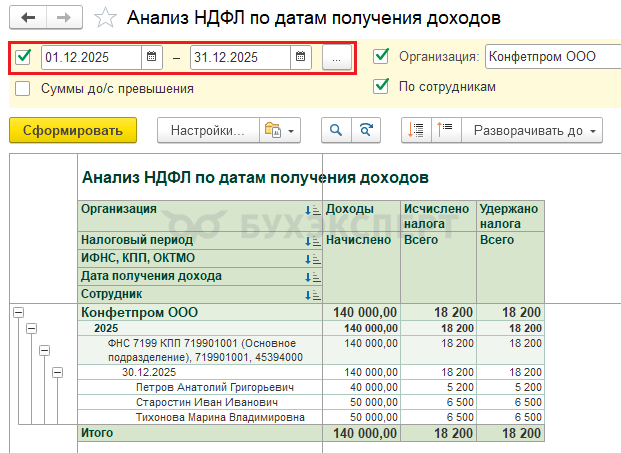Collapse the 30.12.2025 date group

(x=57, y=372)
